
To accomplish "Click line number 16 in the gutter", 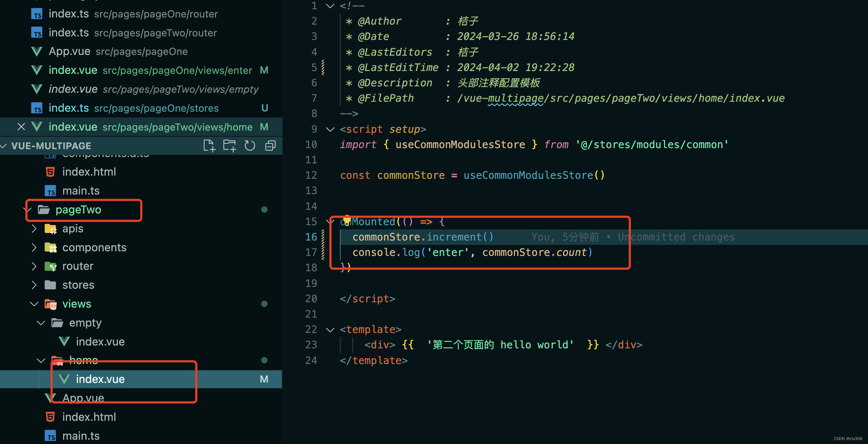I will tap(311, 237).
